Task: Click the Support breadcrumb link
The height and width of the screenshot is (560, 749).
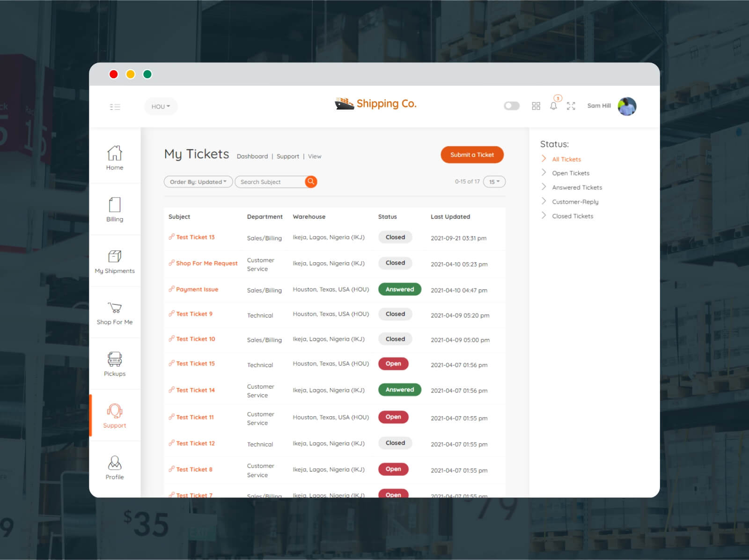Action: 288,156
